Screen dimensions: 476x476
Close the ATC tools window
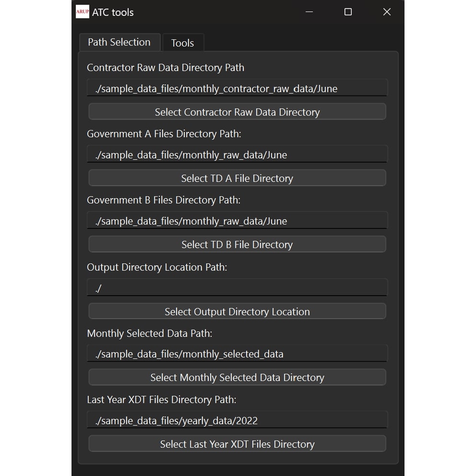click(x=387, y=12)
